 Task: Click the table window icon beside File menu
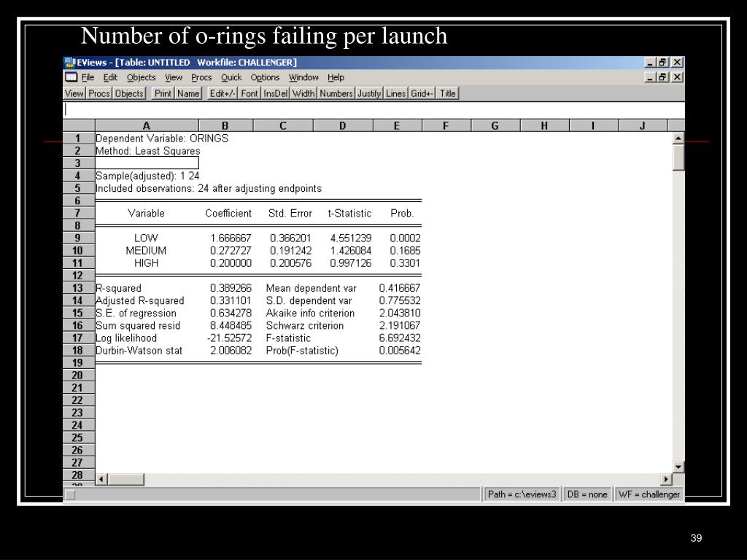(x=71, y=77)
